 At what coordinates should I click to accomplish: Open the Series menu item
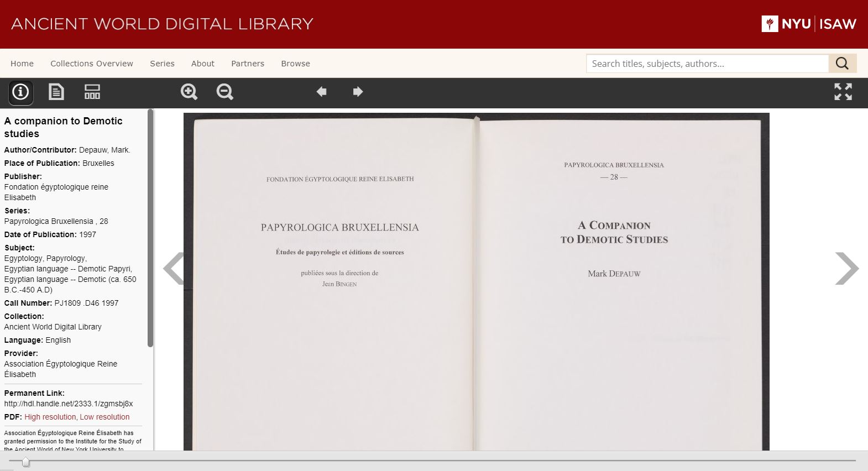(162, 64)
